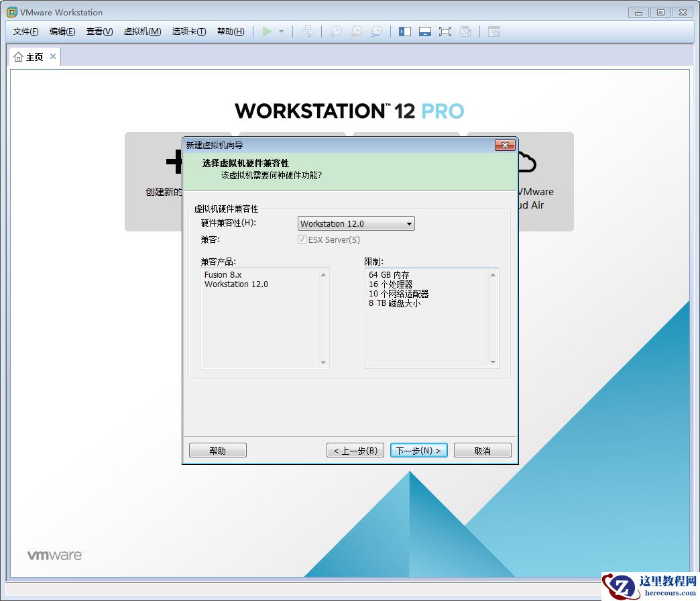
Task: Revert the VM to its snapshot
Action: (355, 31)
